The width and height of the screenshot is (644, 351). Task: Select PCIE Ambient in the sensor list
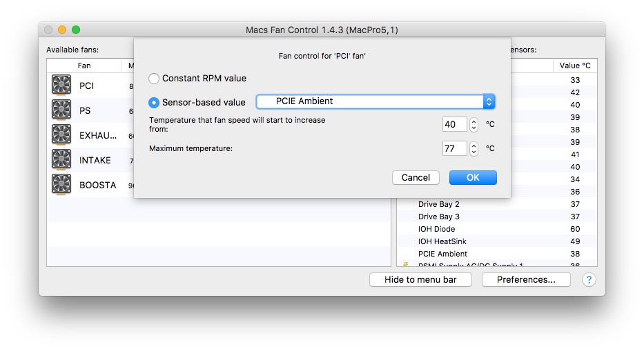click(x=497, y=254)
